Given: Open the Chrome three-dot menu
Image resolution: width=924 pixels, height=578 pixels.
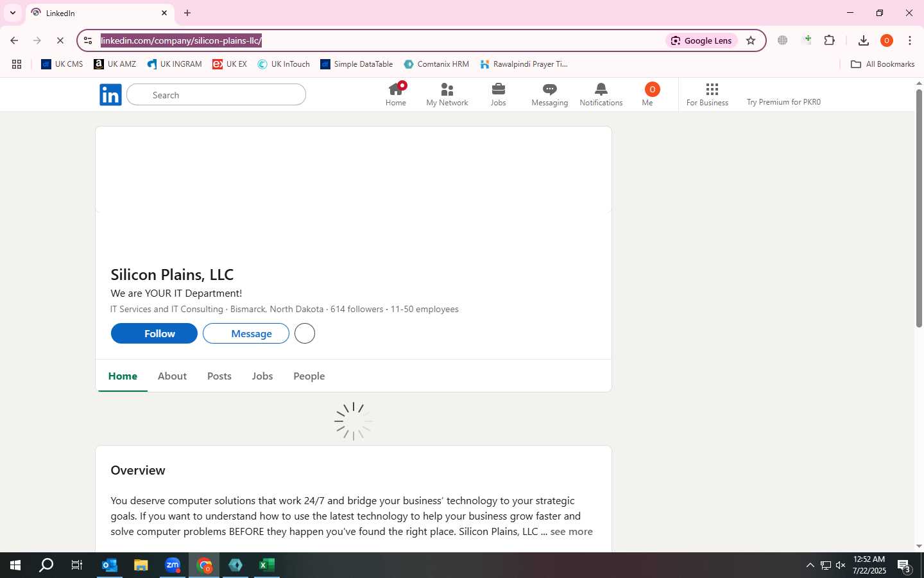Looking at the screenshot, I should 910,40.
